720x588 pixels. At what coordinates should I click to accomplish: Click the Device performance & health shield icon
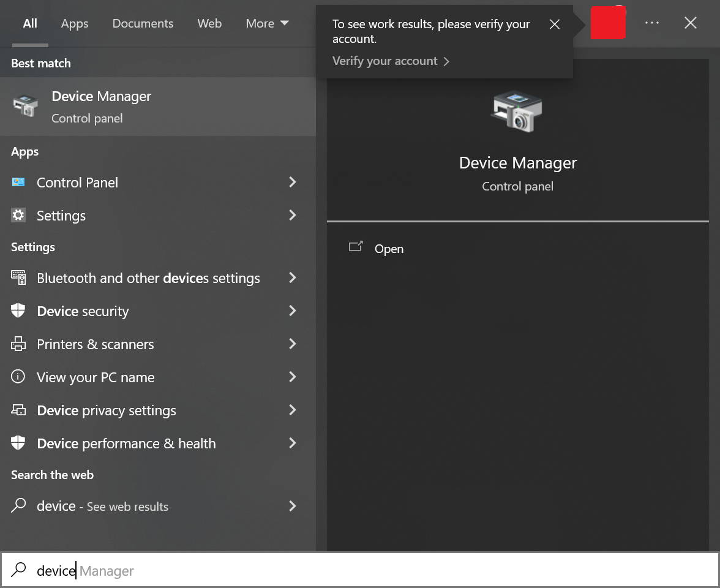pyautogui.click(x=18, y=443)
